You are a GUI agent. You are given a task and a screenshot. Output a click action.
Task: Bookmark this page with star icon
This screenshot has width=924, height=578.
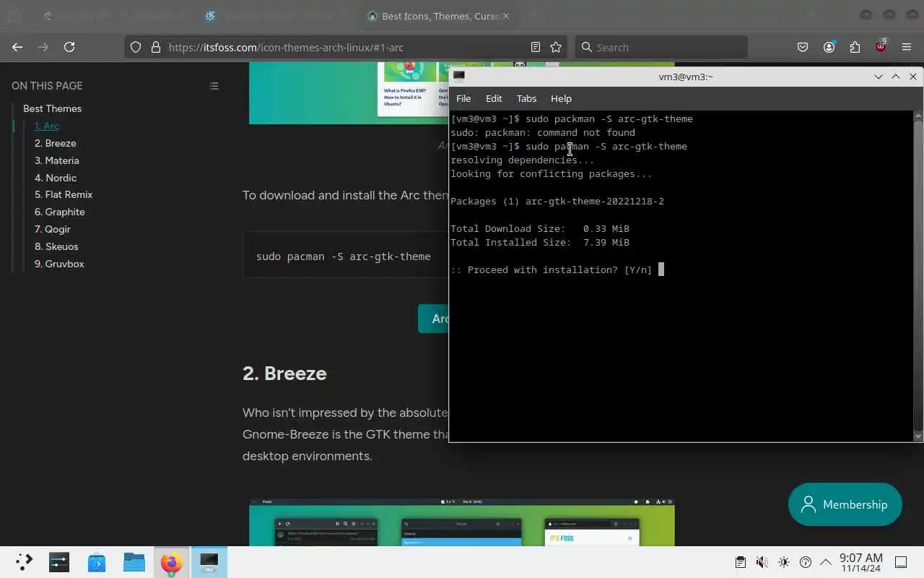(556, 47)
